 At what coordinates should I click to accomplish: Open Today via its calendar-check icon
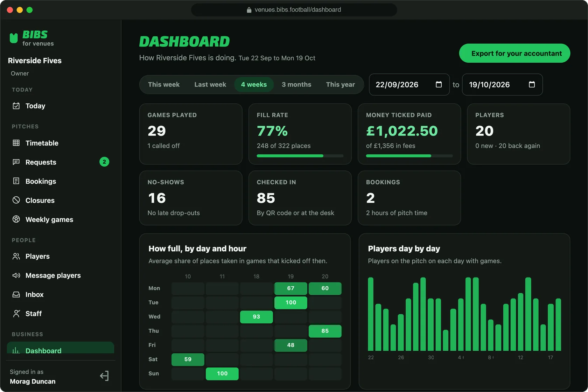tap(16, 106)
